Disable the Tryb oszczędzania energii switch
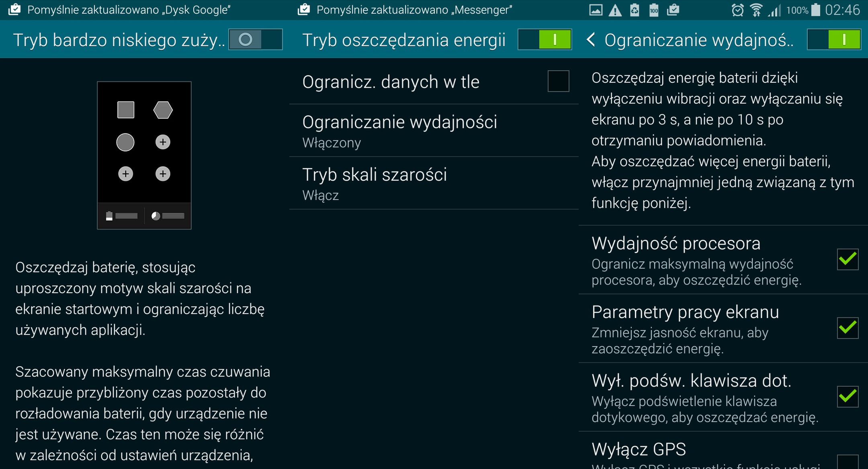 (545, 40)
